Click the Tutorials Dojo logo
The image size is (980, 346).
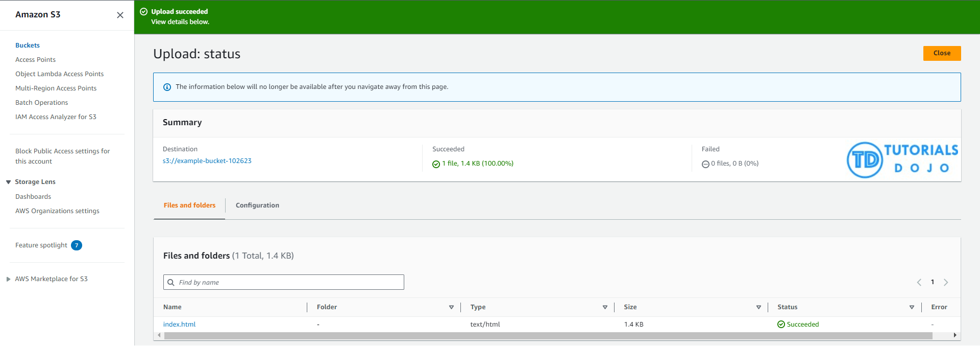902,160
